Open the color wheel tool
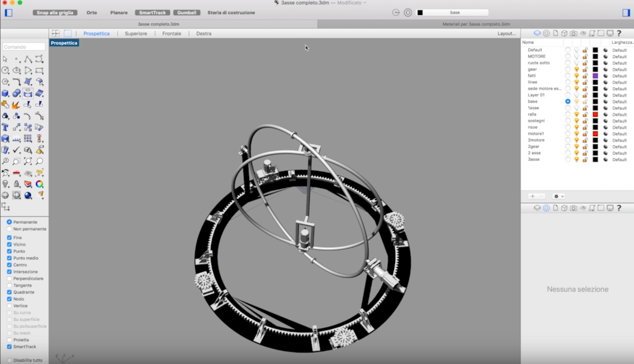Screen dimensions: 634x364 pyautogui.click(x=39, y=184)
